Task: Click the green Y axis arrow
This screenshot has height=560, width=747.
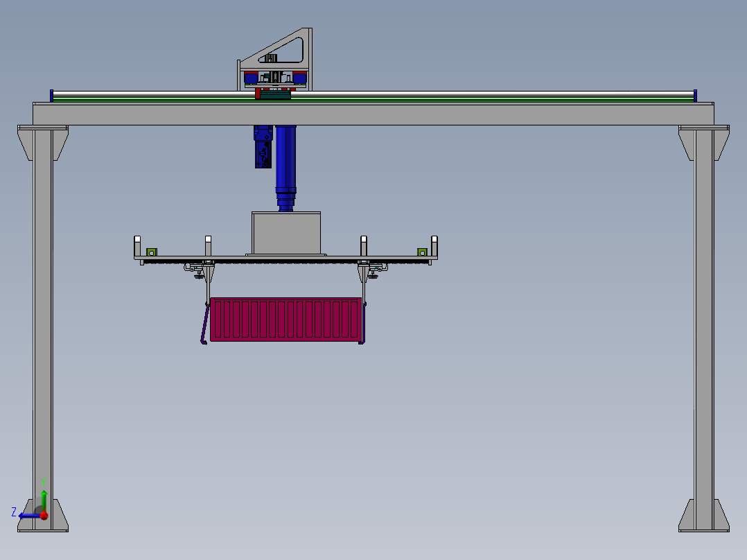Action: click(44, 500)
